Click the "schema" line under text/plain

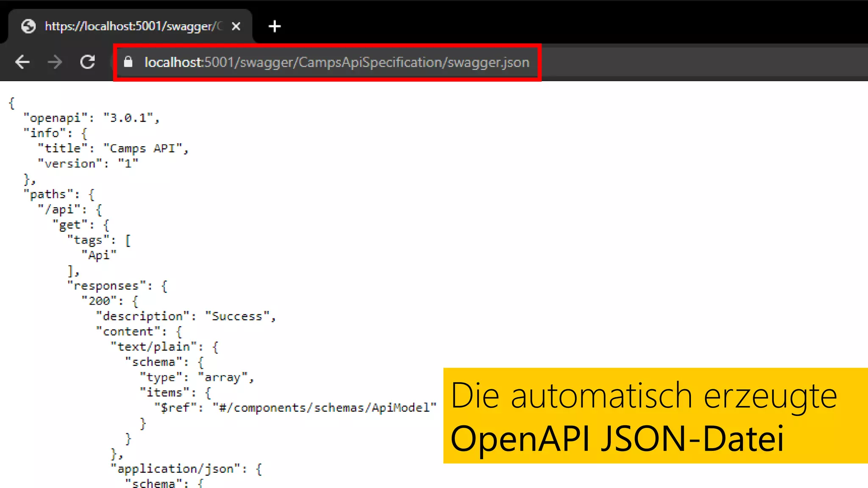[x=164, y=362]
